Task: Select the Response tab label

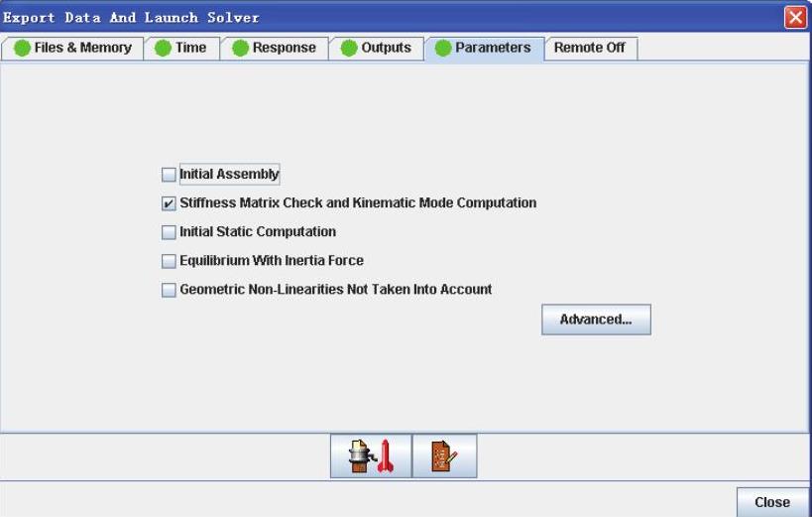Action: click(x=284, y=49)
